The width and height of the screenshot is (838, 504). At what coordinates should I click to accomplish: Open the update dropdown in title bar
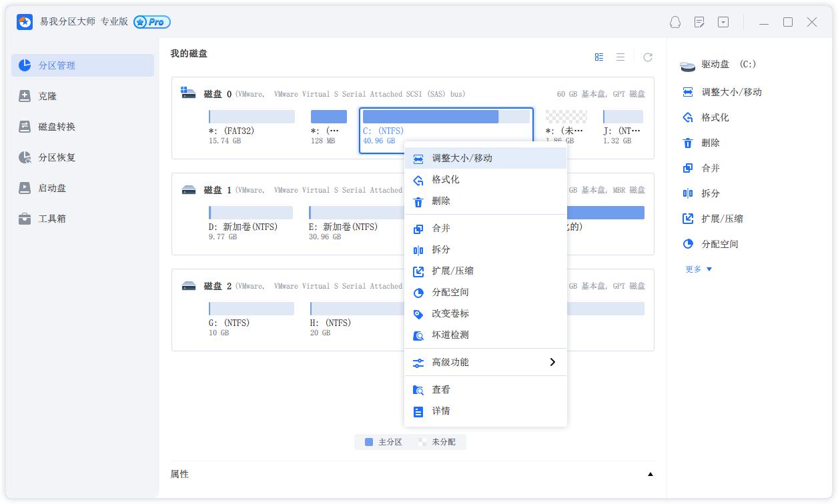coord(722,22)
